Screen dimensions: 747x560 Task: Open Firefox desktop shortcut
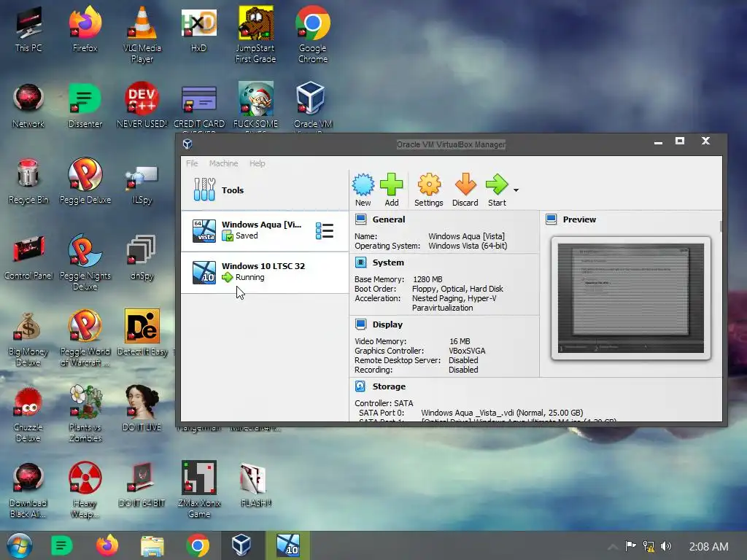(85, 29)
